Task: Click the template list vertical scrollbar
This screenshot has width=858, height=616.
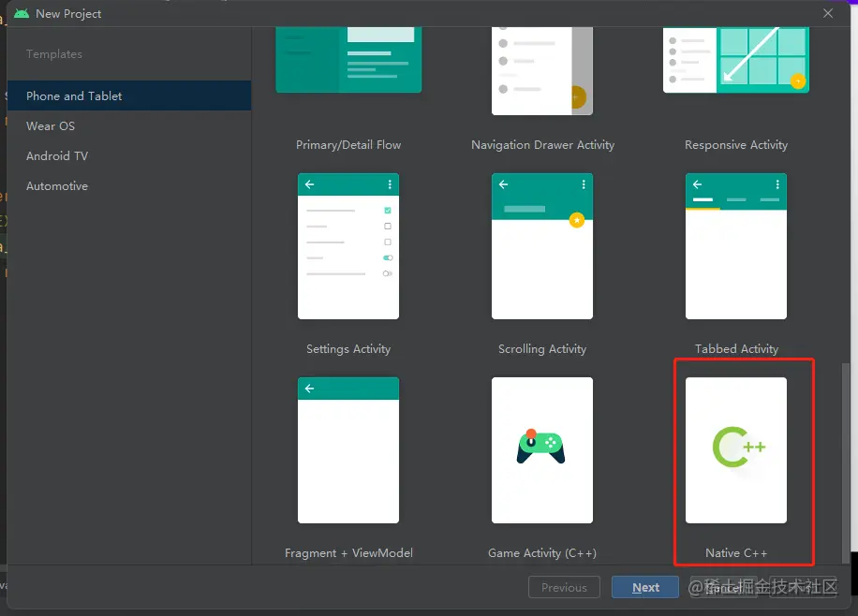Action: coord(846,462)
